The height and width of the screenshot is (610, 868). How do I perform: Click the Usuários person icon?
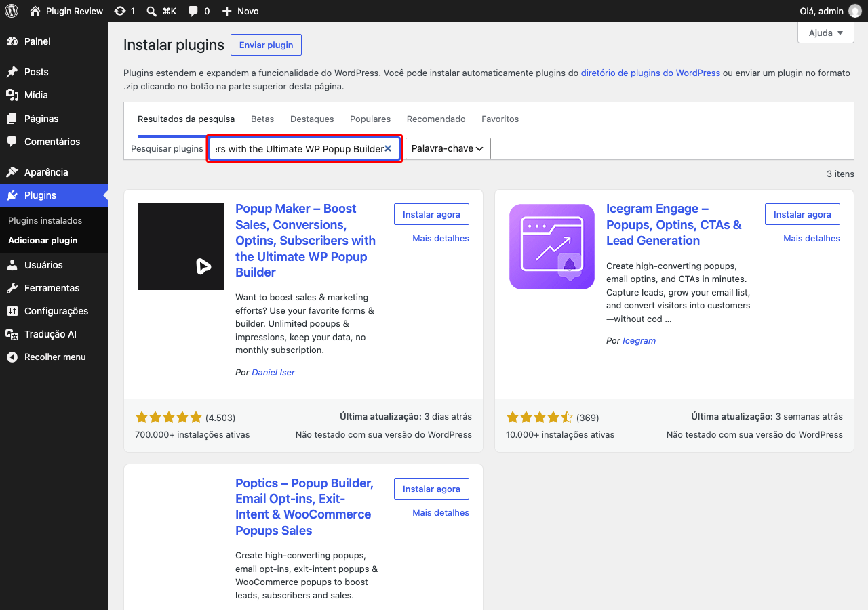12,265
